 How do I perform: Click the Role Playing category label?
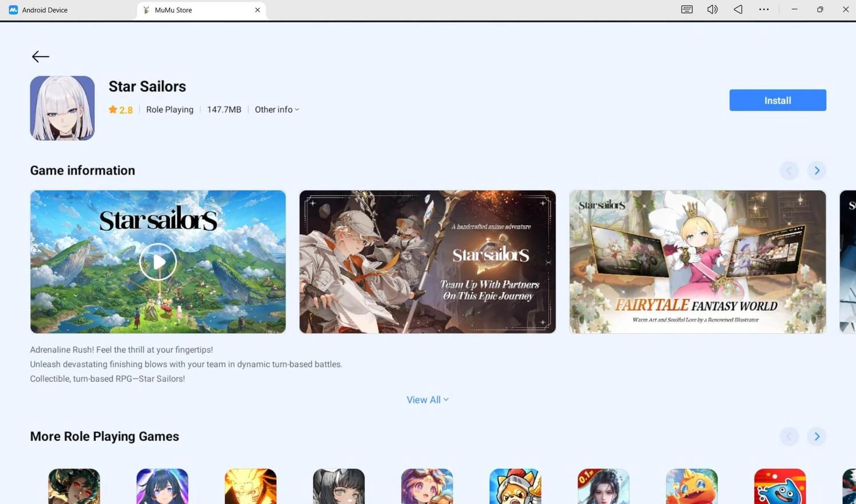(169, 109)
